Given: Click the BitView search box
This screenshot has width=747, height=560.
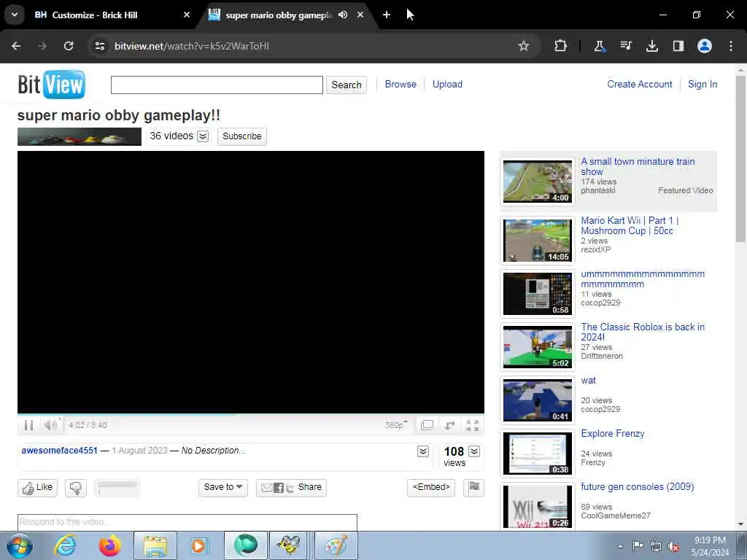Looking at the screenshot, I should (217, 85).
